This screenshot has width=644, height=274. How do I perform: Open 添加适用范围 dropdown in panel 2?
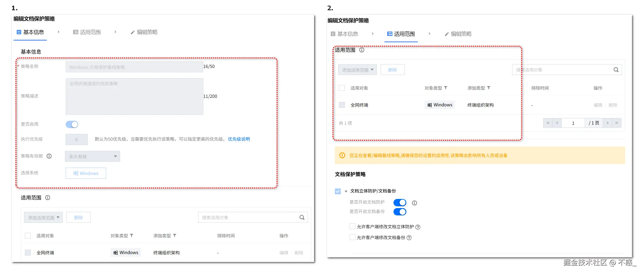point(357,70)
